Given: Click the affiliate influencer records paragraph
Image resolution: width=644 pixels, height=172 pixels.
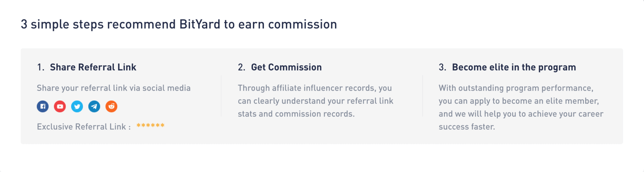Looking at the screenshot, I should pos(315,101).
